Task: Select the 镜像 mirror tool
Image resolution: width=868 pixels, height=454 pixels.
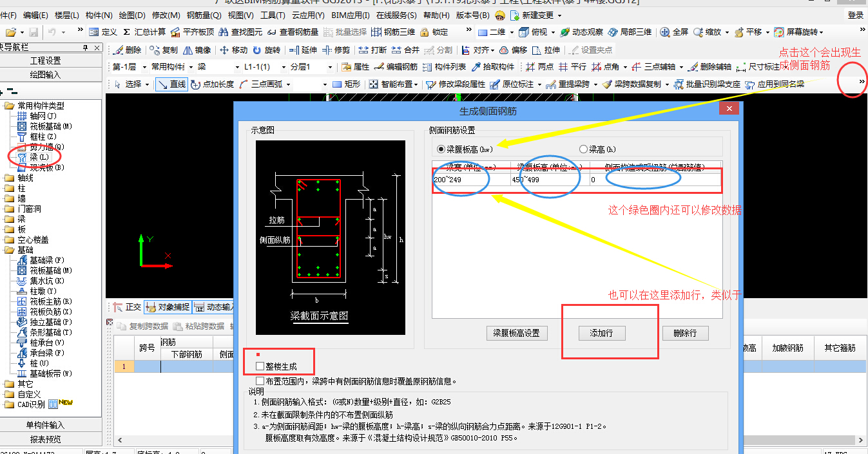Action: pyautogui.click(x=197, y=50)
